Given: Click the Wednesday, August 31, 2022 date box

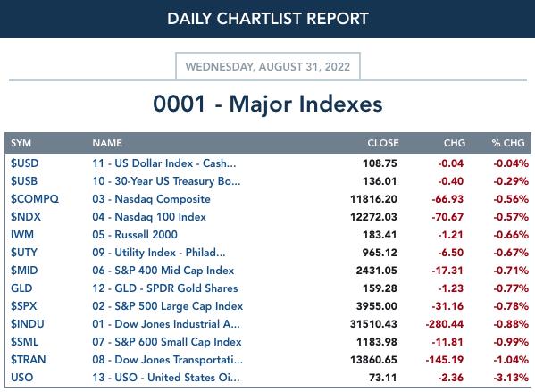Looking at the screenshot, I should click(x=268, y=66).
